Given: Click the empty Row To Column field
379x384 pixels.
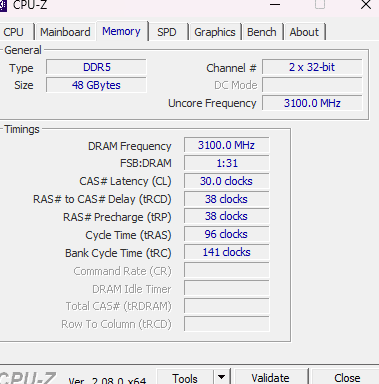Looking at the screenshot, I should pyautogui.click(x=227, y=324).
